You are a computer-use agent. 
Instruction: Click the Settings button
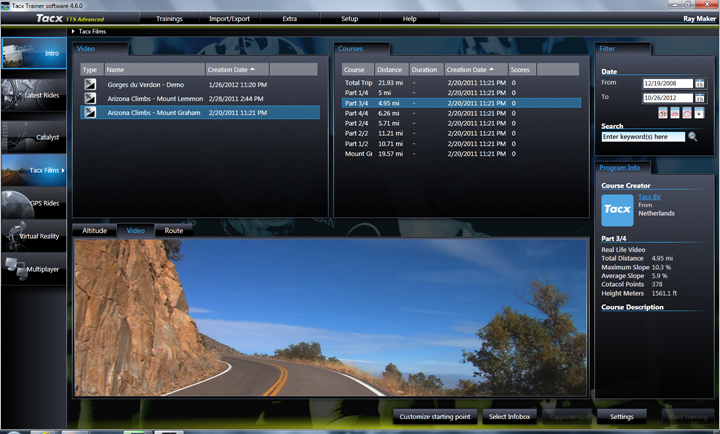pyautogui.click(x=622, y=417)
